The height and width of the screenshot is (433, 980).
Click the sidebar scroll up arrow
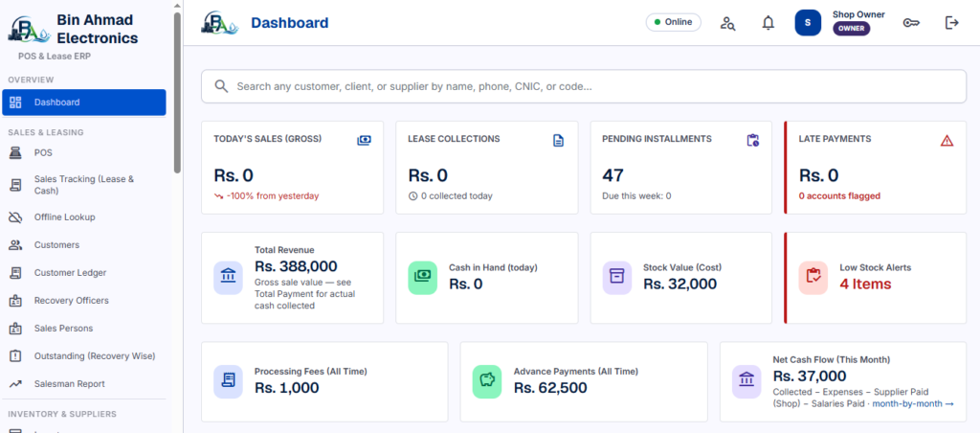[177, 6]
